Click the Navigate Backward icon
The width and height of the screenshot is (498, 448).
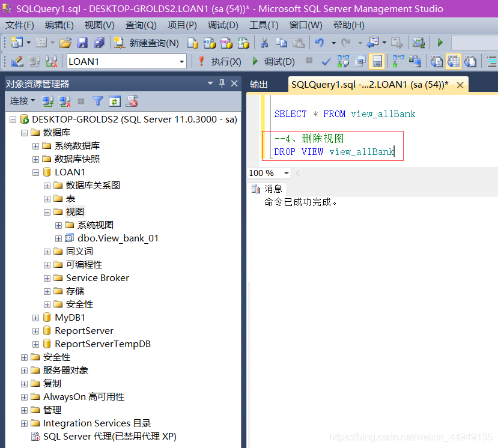(372, 42)
